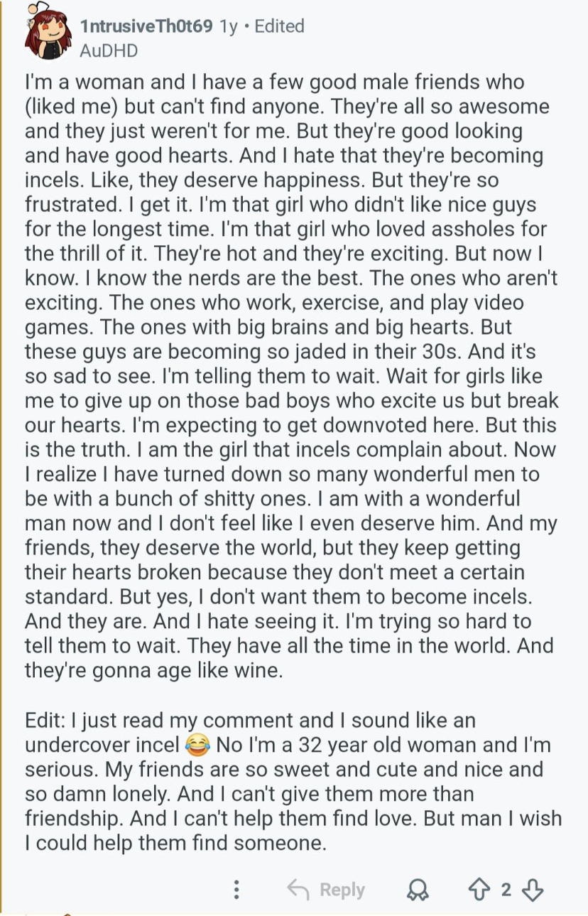Click the Edited label beside the timestamp

pos(279,26)
